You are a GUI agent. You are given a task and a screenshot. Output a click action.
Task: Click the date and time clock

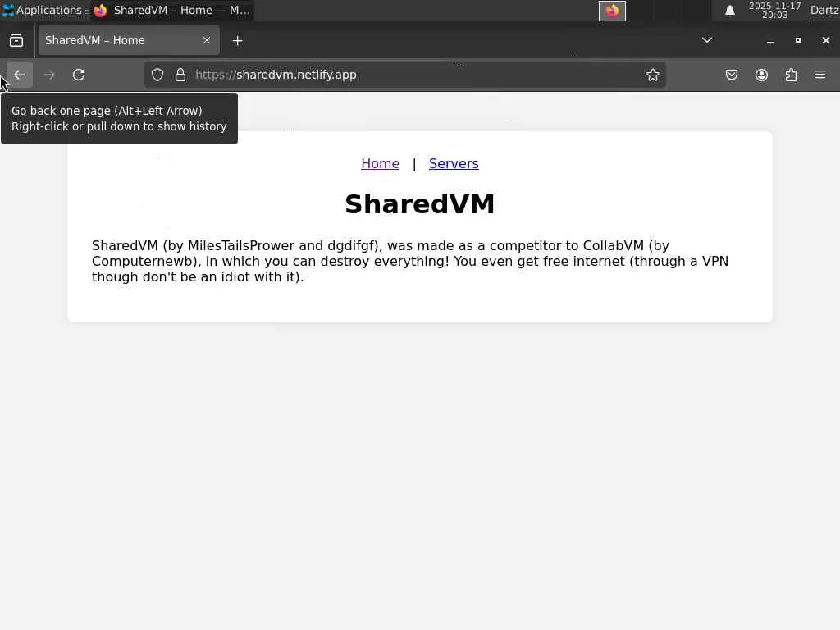[774, 10]
